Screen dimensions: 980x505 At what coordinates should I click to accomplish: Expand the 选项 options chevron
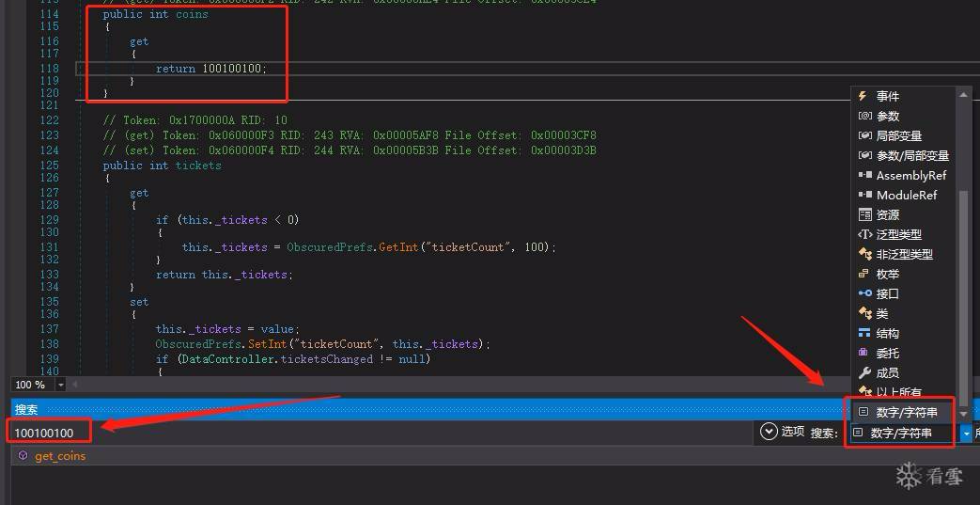tap(769, 432)
